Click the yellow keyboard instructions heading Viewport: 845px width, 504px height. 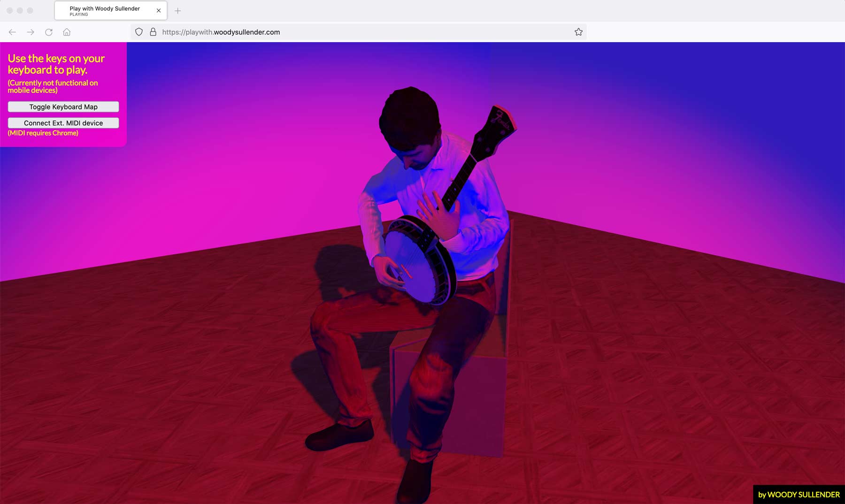click(56, 64)
